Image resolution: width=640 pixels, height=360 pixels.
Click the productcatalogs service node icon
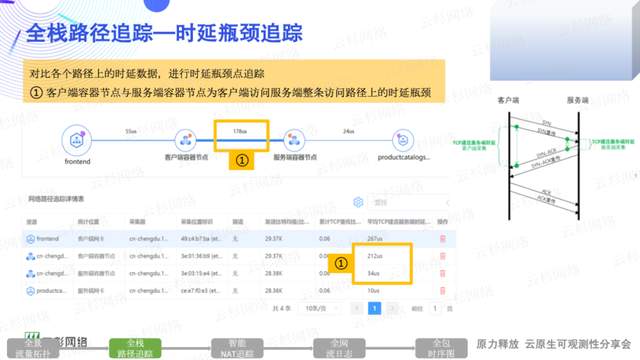point(403,140)
